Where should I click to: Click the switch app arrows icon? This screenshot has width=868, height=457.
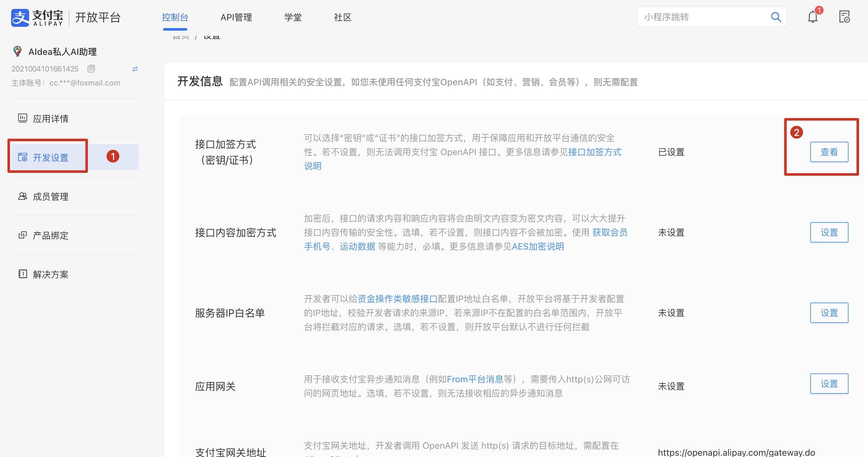pyautogui.click(x=135, y=69)
